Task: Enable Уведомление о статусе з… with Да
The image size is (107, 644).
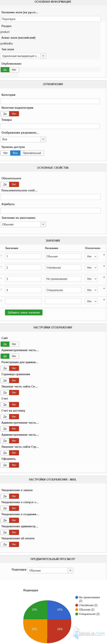Action: [x=5, y=508]
